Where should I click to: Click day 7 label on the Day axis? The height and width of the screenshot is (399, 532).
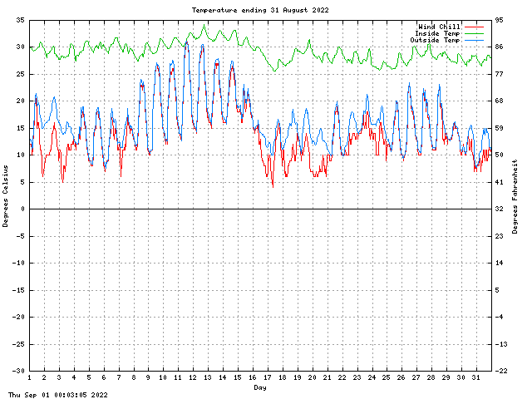tap(119, 377)
